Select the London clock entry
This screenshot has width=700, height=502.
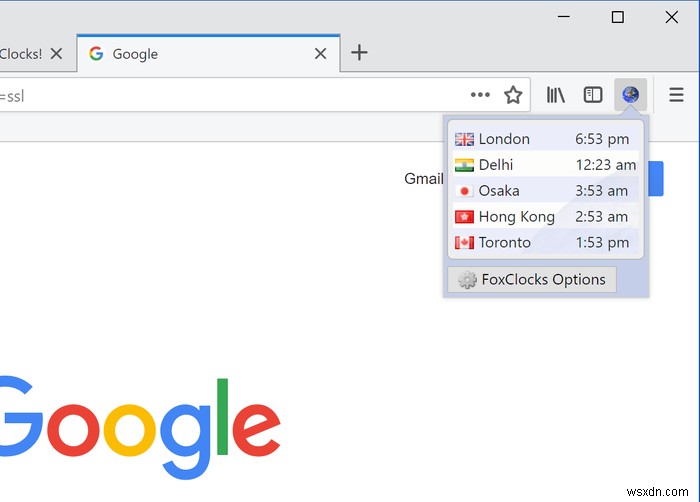pos(546,139)
